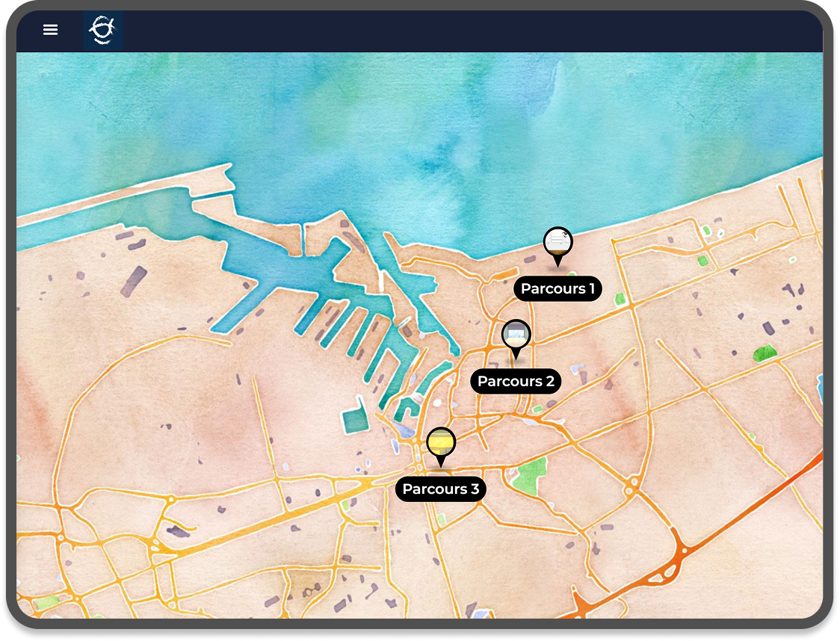Image resolution: width=840 pixels, height=641 pixels.
Task: Select the white Parcours 1 map pin
Action: coord(558,243)
